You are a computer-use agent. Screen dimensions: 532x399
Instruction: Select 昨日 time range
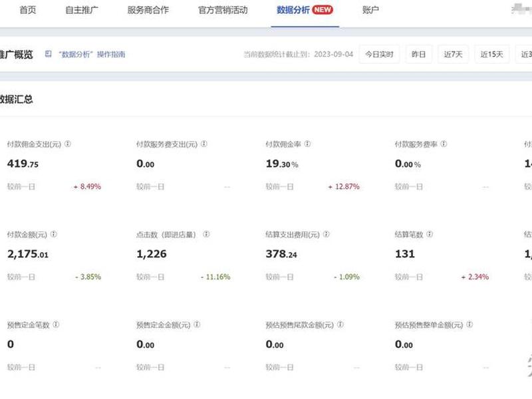419,55
